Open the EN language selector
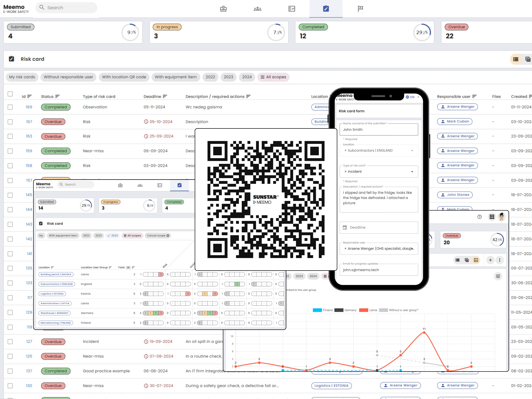 pos(412,97)
